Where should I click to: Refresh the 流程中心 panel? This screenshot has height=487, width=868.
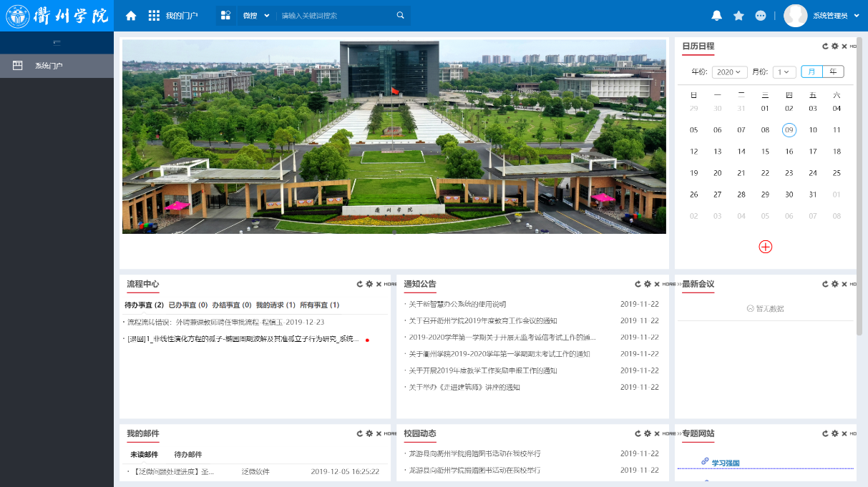360,284
